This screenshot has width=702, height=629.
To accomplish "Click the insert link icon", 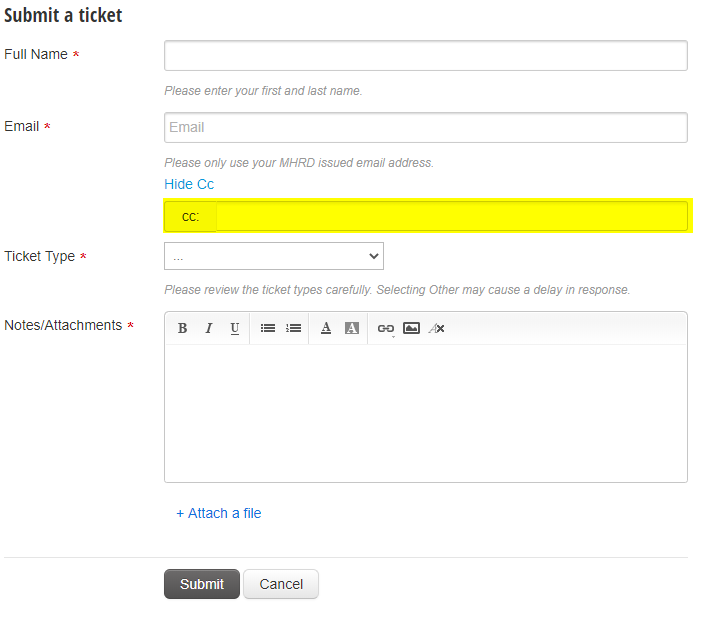I will click(385, 328).
